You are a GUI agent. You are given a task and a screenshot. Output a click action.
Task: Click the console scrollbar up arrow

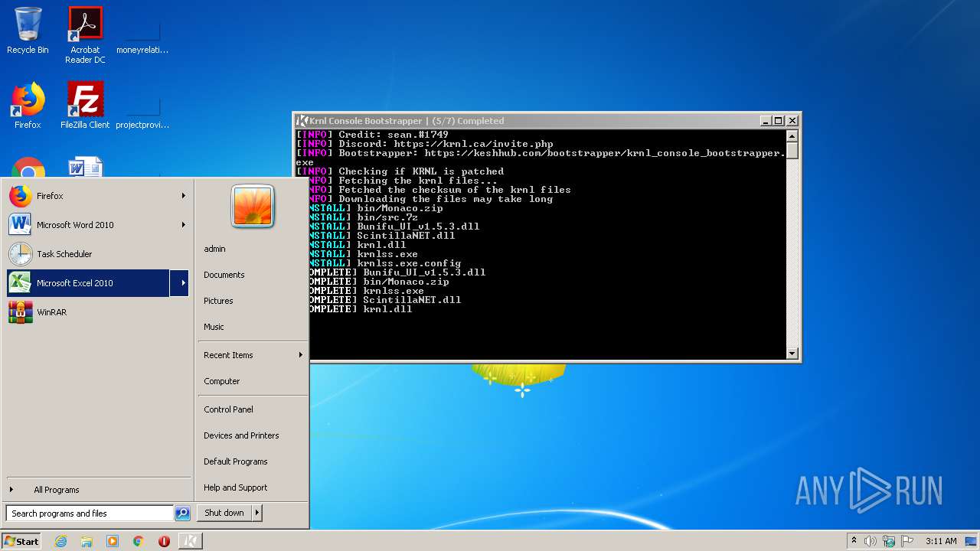click(x=792, y=136)
